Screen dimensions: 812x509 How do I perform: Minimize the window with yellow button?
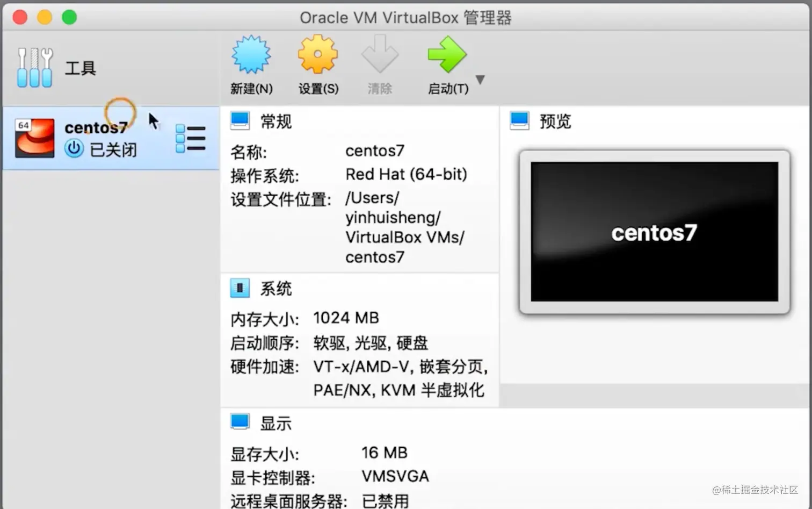click(x=45, y=17)
